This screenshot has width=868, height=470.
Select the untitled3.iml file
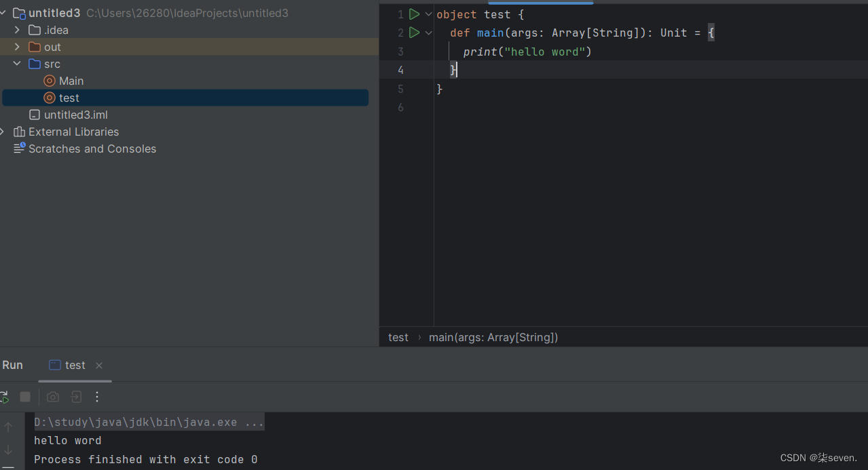coord(75,114)
